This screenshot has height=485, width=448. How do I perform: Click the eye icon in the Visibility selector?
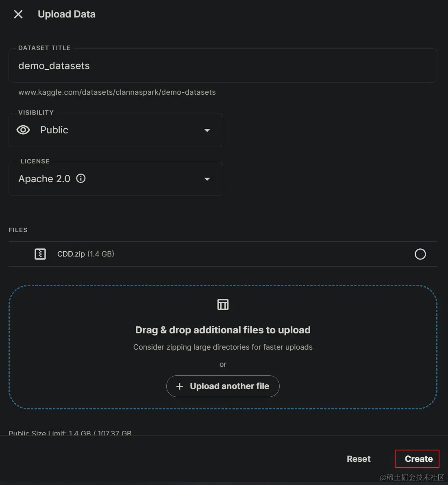[23, 130]
